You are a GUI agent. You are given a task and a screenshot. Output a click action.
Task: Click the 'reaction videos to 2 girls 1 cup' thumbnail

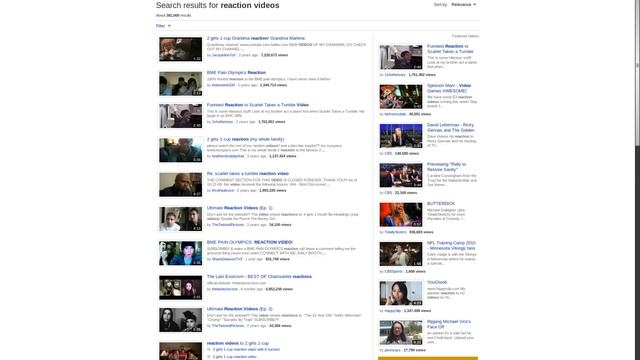coord(180,351)
